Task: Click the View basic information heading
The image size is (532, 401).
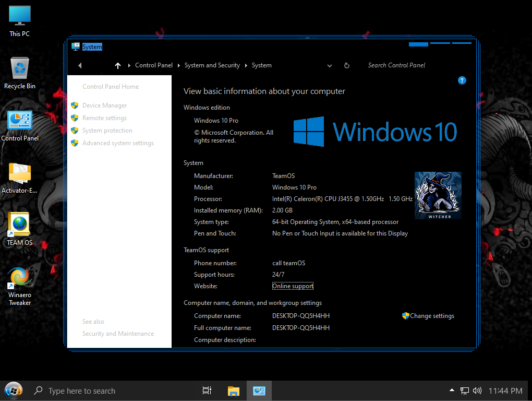Action: click(x=264, y=91)
